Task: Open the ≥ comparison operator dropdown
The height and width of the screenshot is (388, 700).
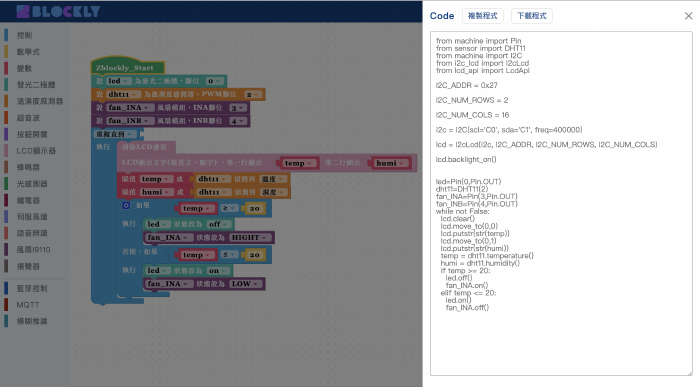Action: pyautogui.click(x=228, y=209)
